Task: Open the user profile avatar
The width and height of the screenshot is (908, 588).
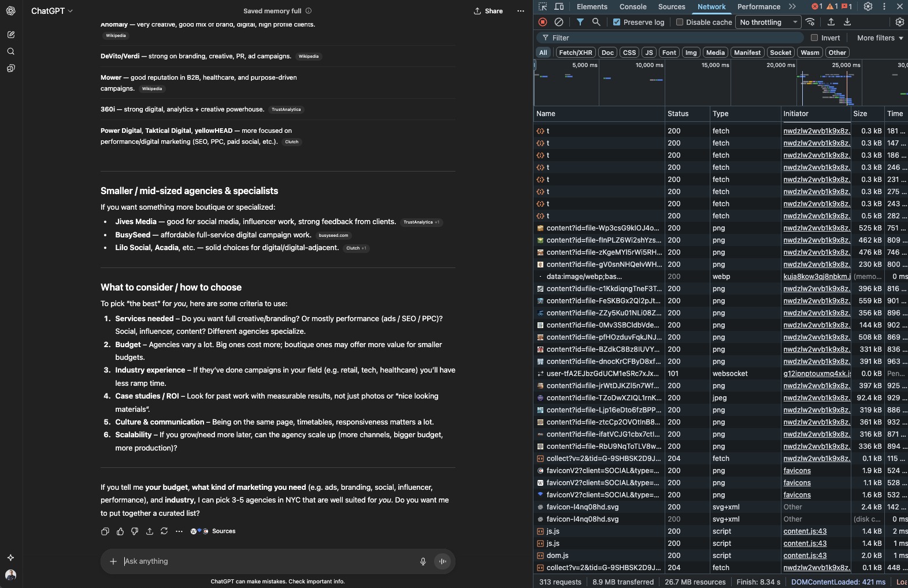Action: [x=10, y=575]
